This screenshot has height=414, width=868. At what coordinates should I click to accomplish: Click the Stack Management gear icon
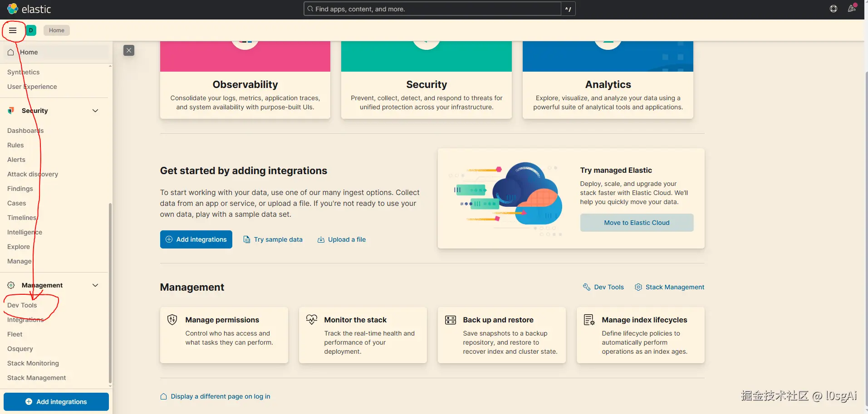click(638, 287)
